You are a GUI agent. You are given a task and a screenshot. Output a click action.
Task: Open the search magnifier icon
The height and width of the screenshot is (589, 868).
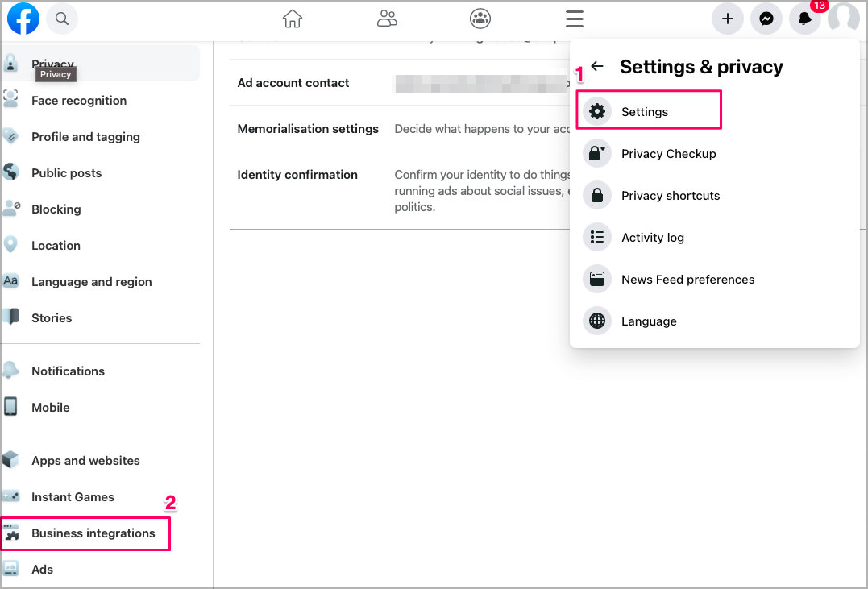tap(62, 19)
